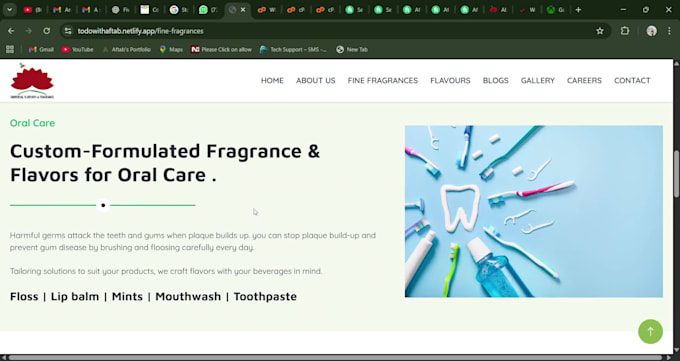Open the apps grid in bookmarks bar
The height and width of the screenshot is (361, 680).
click(10, 49)
